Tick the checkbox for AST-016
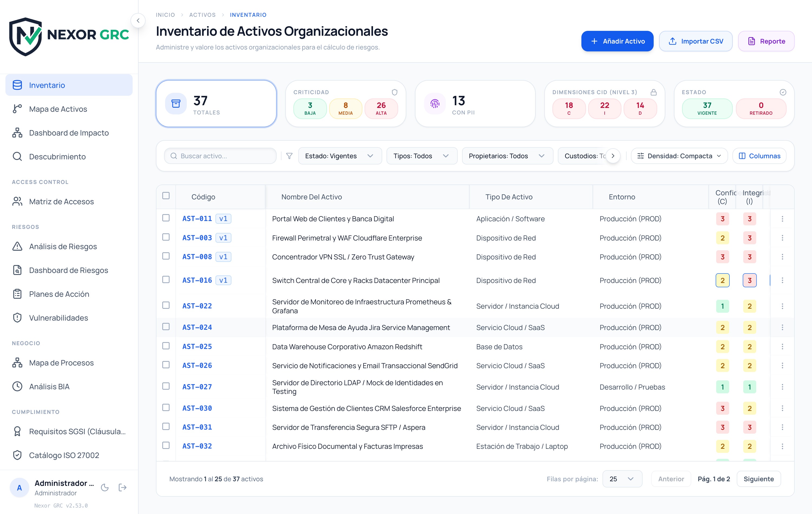The image size is (812, 514). (x=166, y=279)
